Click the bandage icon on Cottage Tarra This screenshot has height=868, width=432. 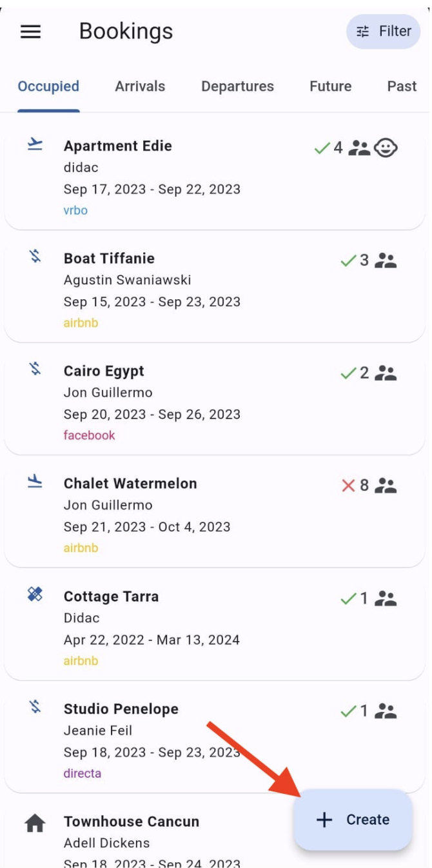pos(35,594)
